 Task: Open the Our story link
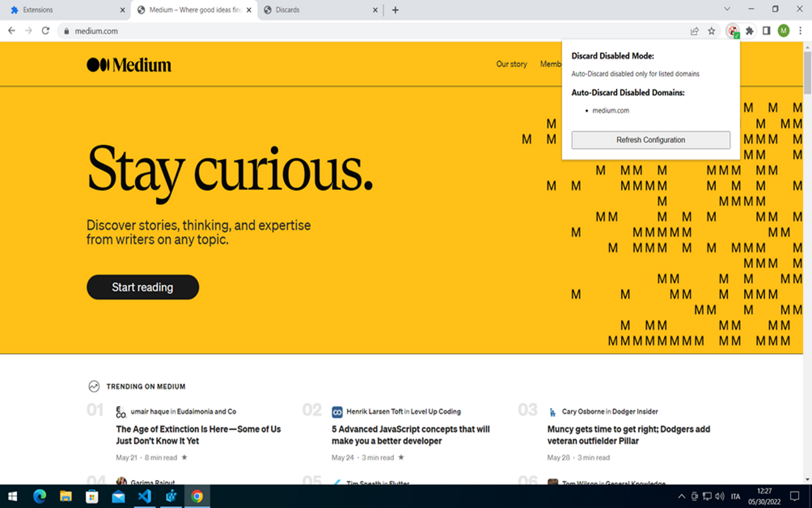click(511, 64)
